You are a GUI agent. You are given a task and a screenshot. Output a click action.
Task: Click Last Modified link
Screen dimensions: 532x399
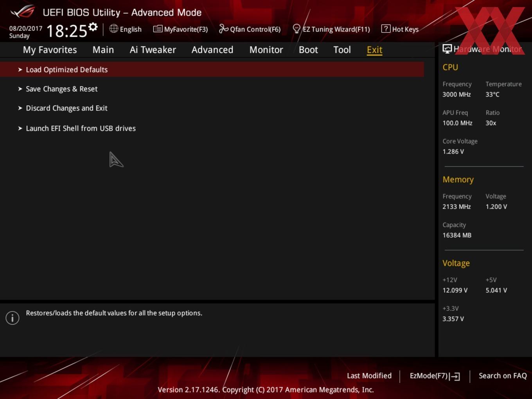[x=369, y=376]
